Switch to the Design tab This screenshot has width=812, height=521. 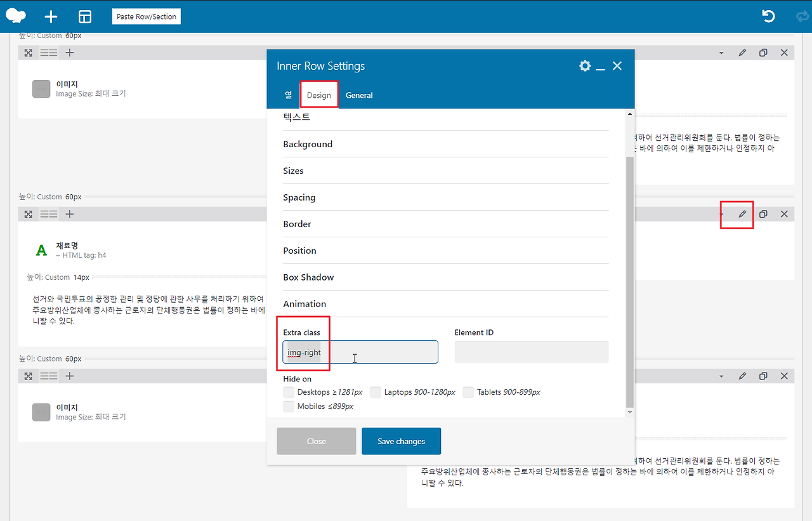pyautogui.click(x=319, y=95)
